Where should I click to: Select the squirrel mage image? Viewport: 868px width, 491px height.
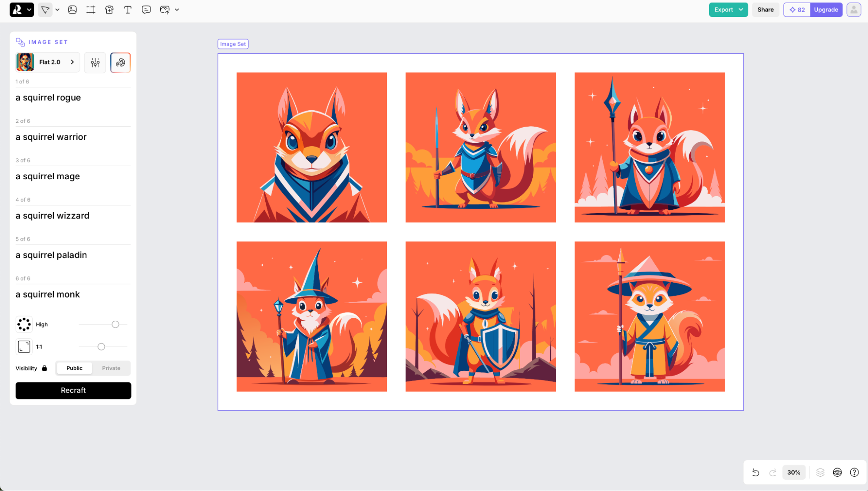649,147
